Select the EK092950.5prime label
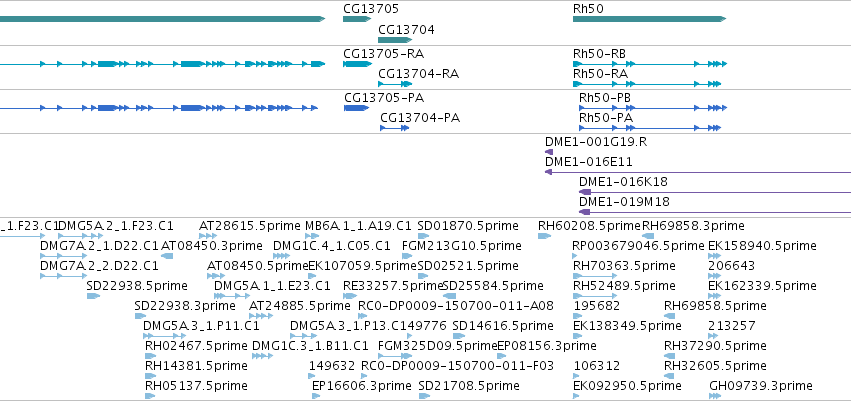The height and width of the screenshot is (401, 851). (x=627, y=386)
